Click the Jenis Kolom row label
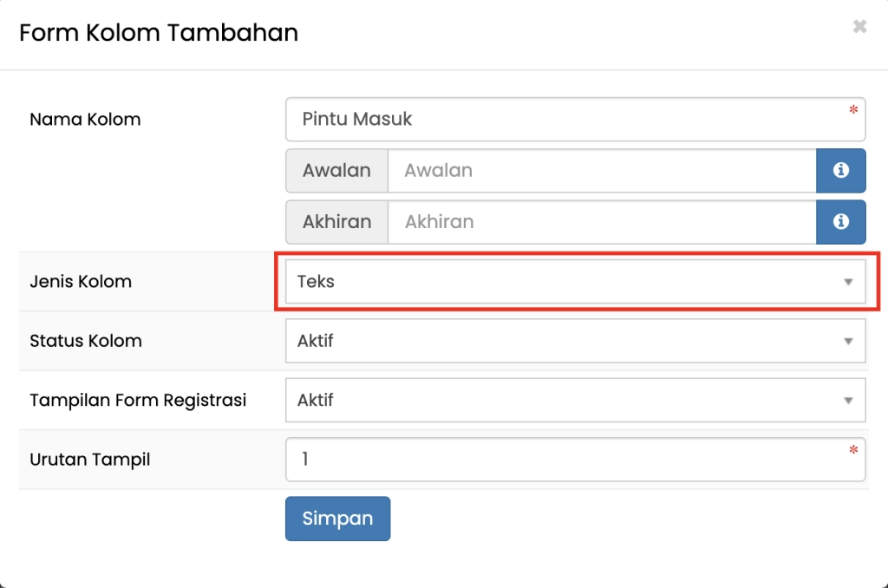888x588 pixels. [x=81, y=282]
